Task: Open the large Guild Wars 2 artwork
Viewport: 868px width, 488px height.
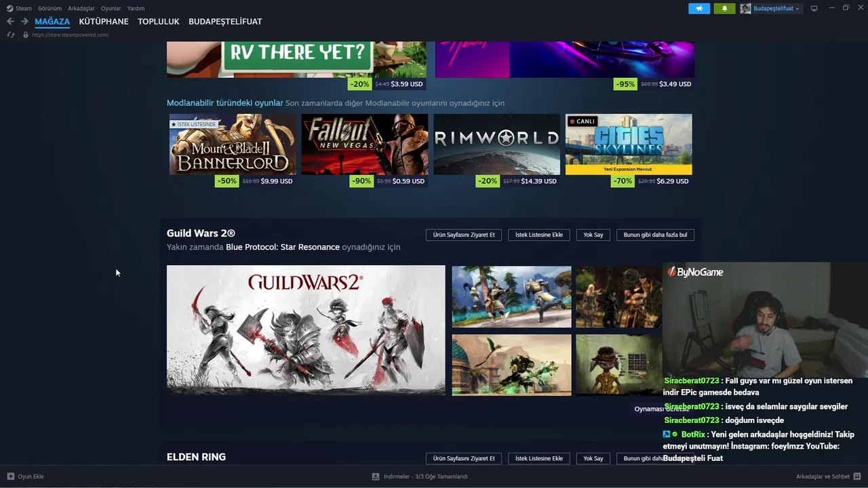Action: click(306, 330)
